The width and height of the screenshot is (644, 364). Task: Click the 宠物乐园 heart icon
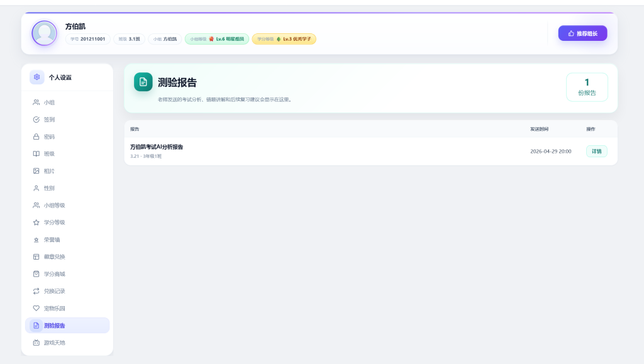(36, 308)
